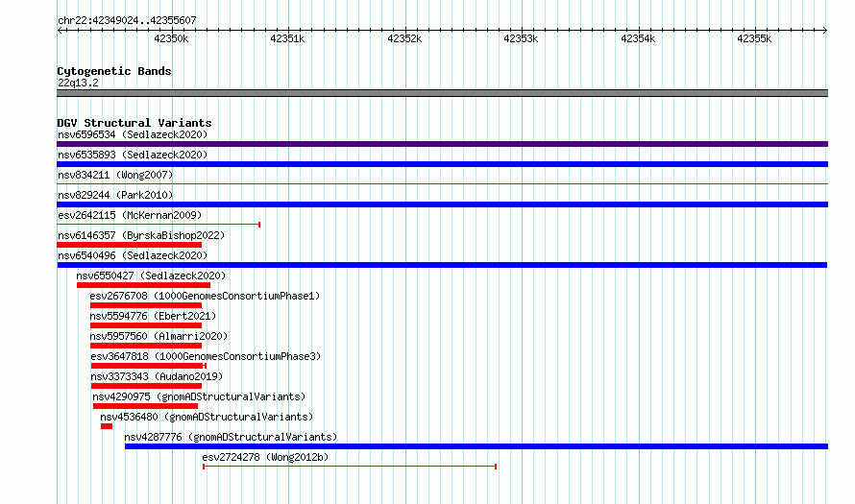Click the esv2724278 (Wong2012b) label
Viewport: 855px width, 504px height.
(x=265, y=457)
